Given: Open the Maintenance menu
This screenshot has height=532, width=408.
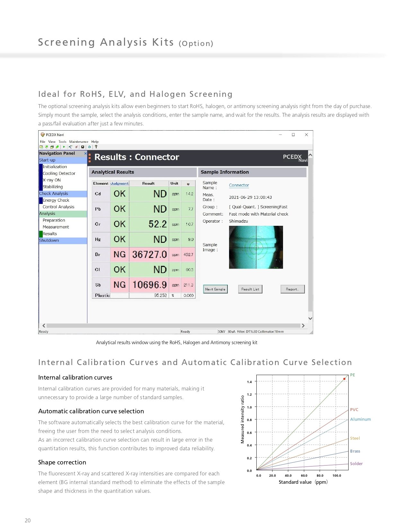Looking at the screenshot, I should [x=79, y=142].
